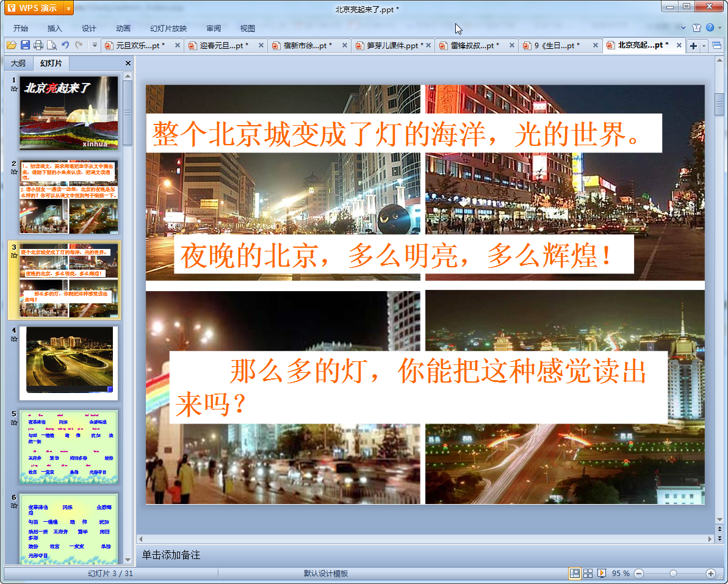Close the active 北京亮起 document tab
The width and height of the screenshot is (728, 584).
679,46
